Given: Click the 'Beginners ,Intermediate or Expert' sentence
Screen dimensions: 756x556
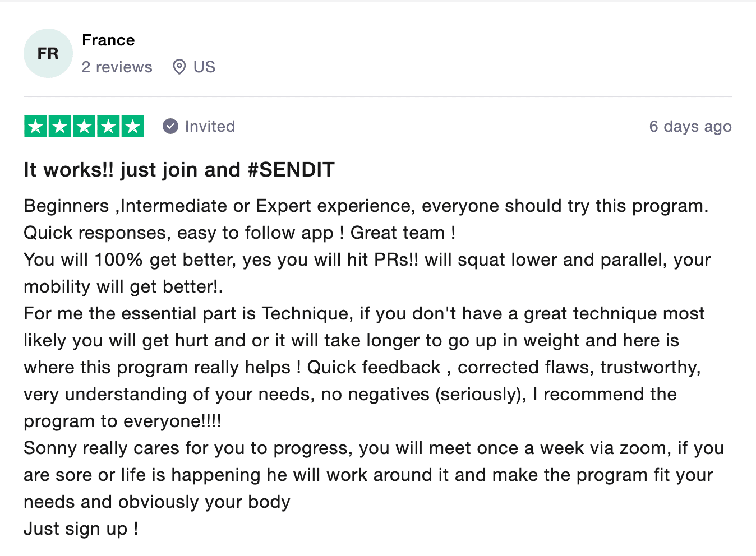Looking at the screenshot, I should click(x=366, y=206).
